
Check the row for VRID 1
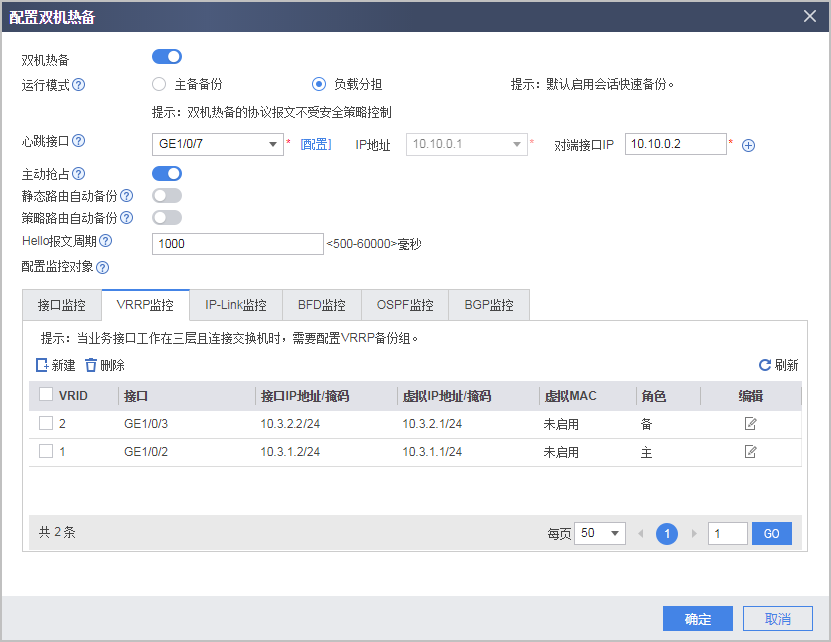click(x=46, y=451)
